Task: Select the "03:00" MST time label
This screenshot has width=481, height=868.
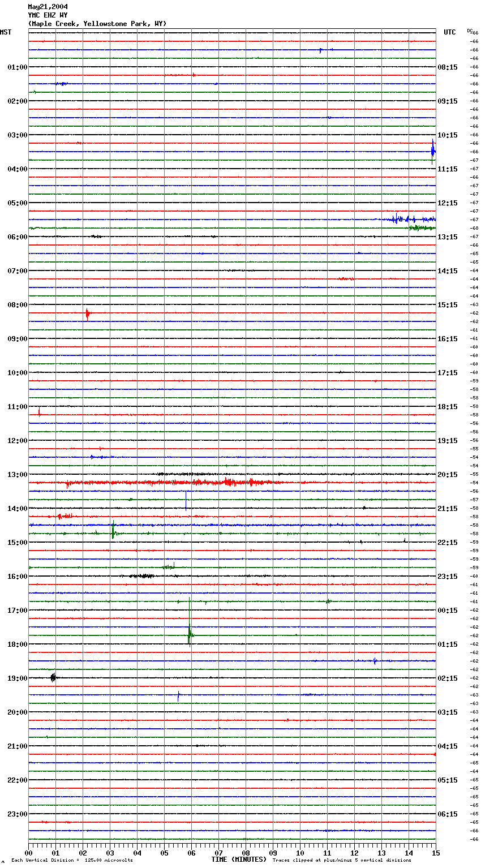Action: (18, 135)
